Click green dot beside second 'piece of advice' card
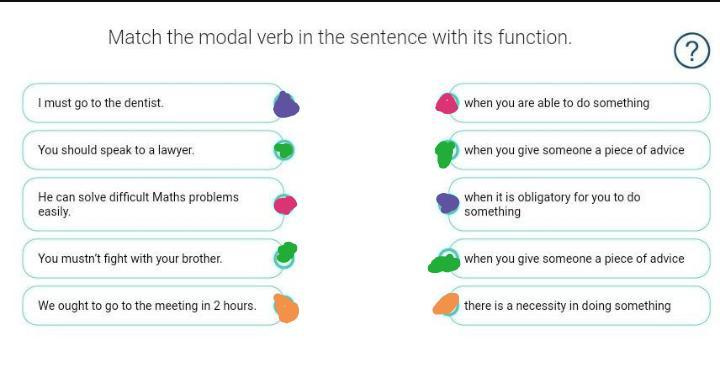This screenshot has height=374, width=720. (444, 262)
